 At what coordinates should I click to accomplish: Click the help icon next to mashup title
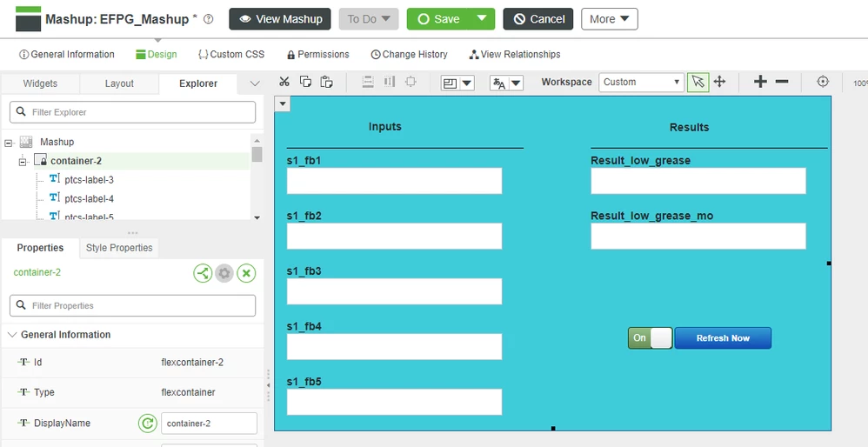point(208,19)
